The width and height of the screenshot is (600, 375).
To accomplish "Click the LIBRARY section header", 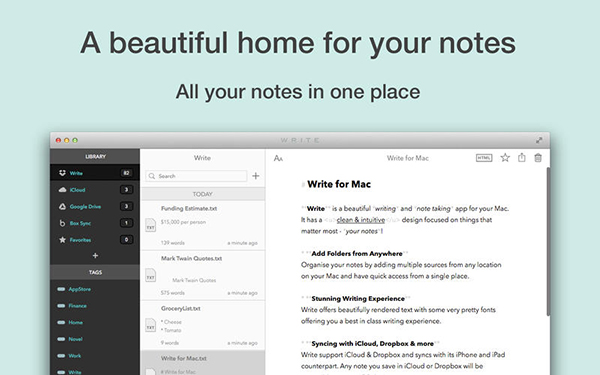I will click(95, 157).
